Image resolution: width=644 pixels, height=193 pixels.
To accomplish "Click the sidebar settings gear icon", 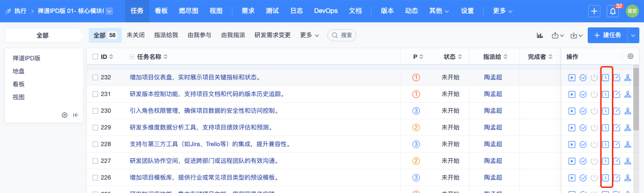I will tap(64, 115).
